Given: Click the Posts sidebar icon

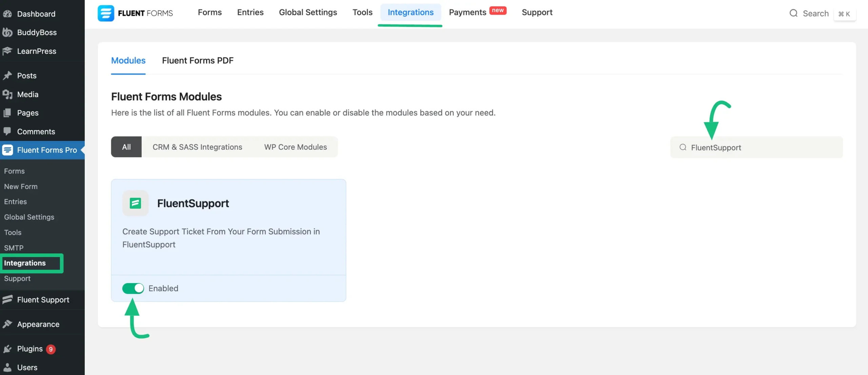Looking at the screenshot, I should pos(8,75).
